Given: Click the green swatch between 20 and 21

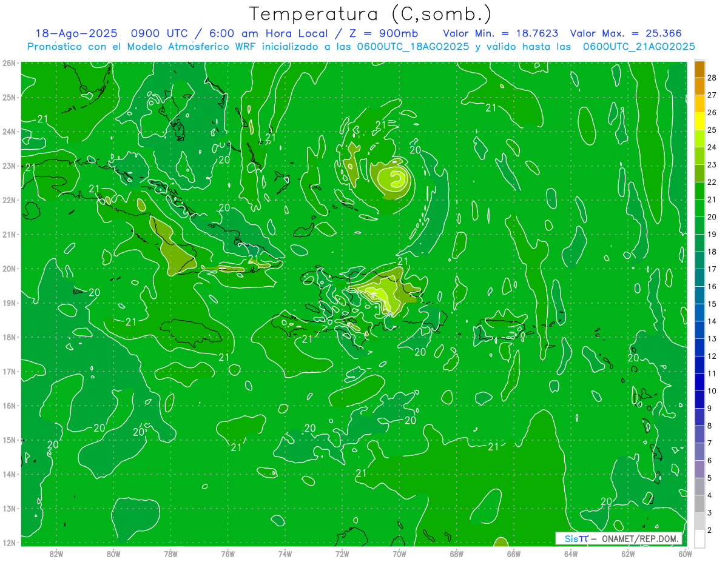Looking at the screenshot, I should [699, 208].
